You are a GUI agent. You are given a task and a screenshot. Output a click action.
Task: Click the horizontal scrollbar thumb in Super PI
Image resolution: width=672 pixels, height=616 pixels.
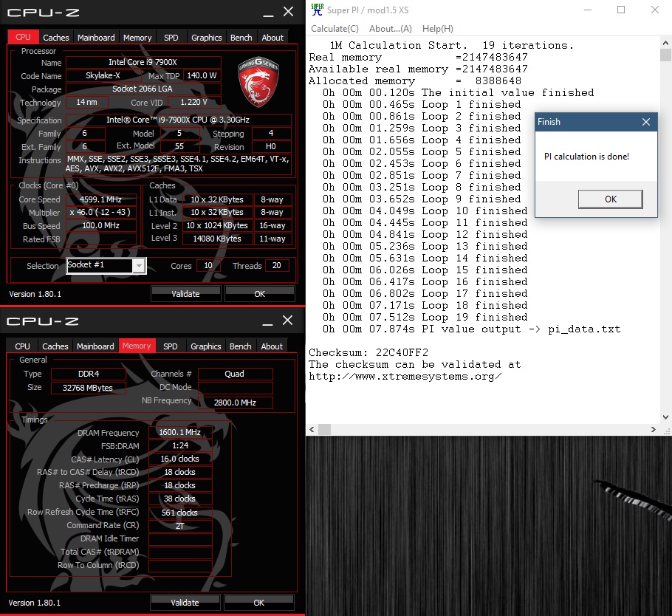[x=324, y=429]
